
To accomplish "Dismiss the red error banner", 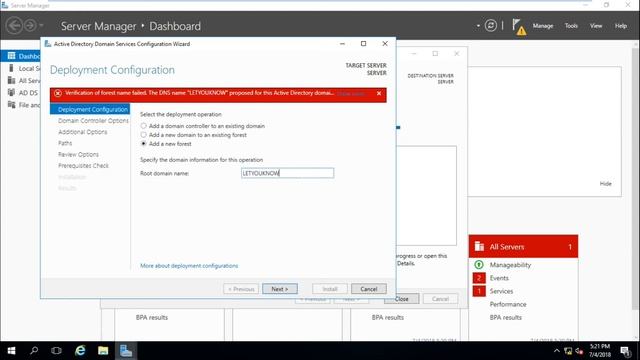I will [379, 93].
